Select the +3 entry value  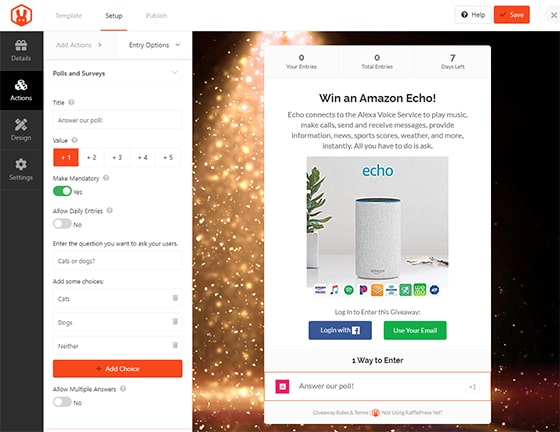tap(117, 157)
